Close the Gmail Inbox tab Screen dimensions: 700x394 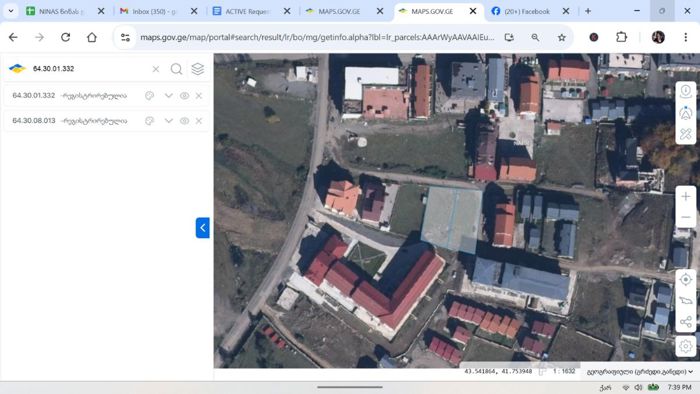pyautogui.click(x=194, y=11)
